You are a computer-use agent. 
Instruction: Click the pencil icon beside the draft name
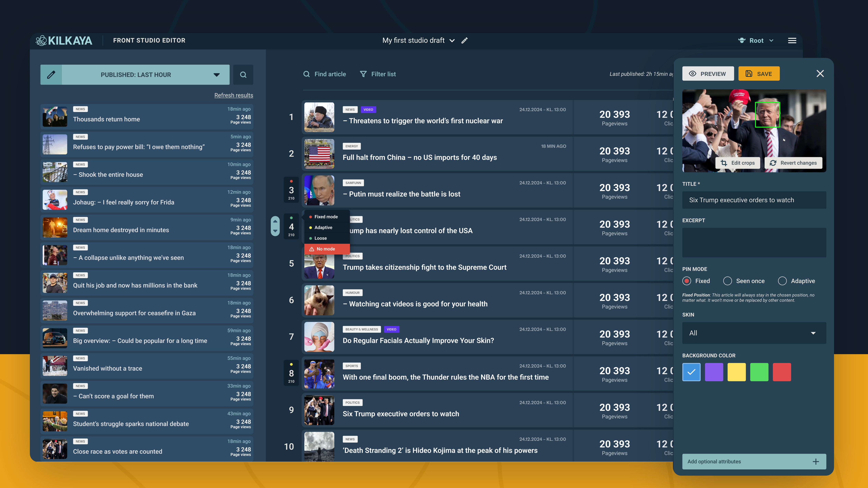[465, 40]
